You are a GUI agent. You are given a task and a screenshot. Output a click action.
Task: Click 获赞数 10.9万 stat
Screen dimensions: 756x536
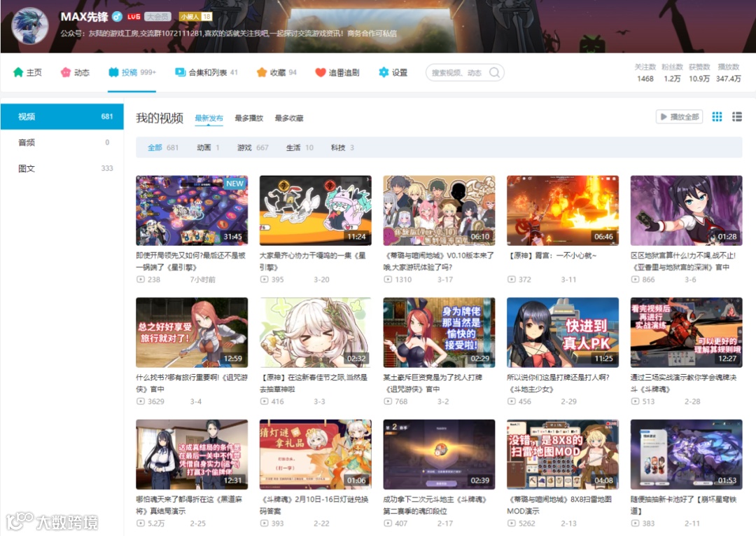coord(699,73)
